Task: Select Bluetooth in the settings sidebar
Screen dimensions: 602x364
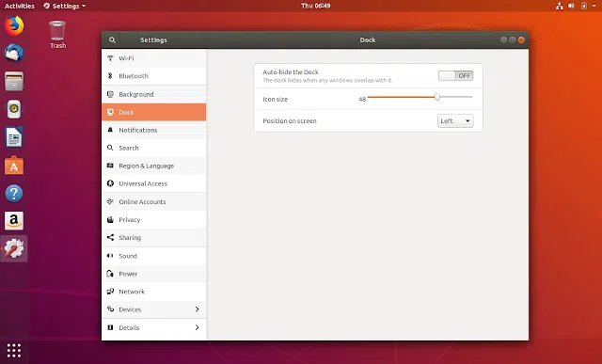Action: (154, 76)
